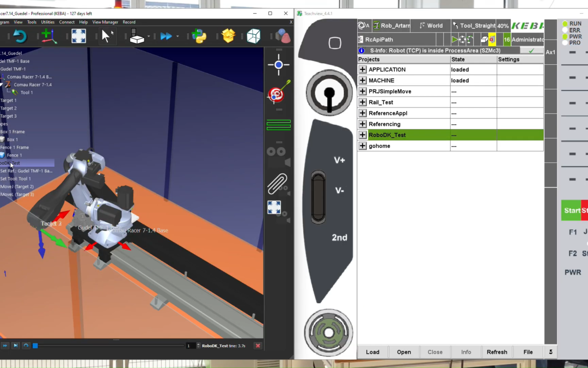
Task: Expand the MACHINE project
Action: [362, 80]
